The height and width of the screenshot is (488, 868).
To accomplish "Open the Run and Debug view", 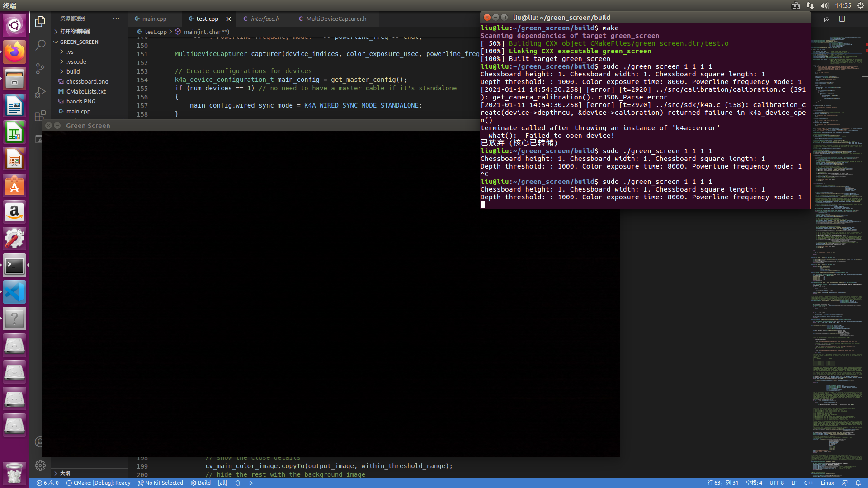I will [x=40, y=92].
